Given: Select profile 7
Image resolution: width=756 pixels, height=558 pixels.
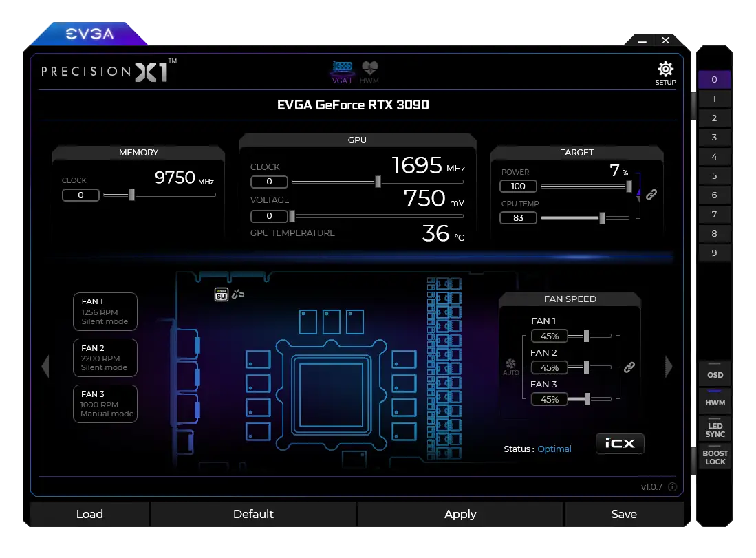Looking at the screenshot, I should click(714, 215).
